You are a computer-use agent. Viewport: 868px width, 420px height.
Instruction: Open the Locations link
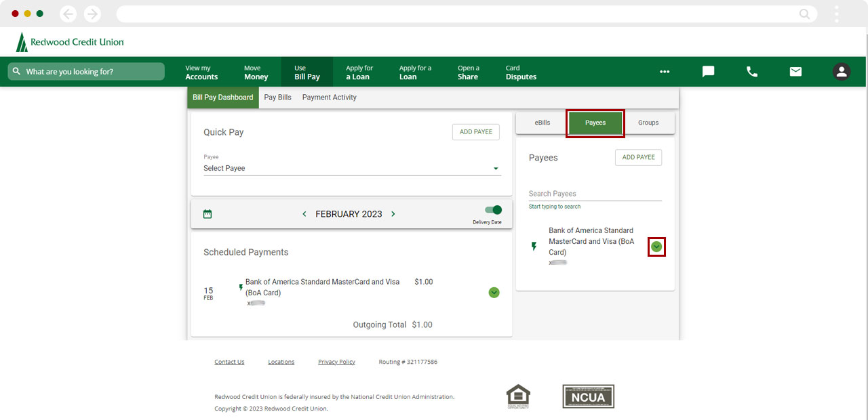point(281,362)
